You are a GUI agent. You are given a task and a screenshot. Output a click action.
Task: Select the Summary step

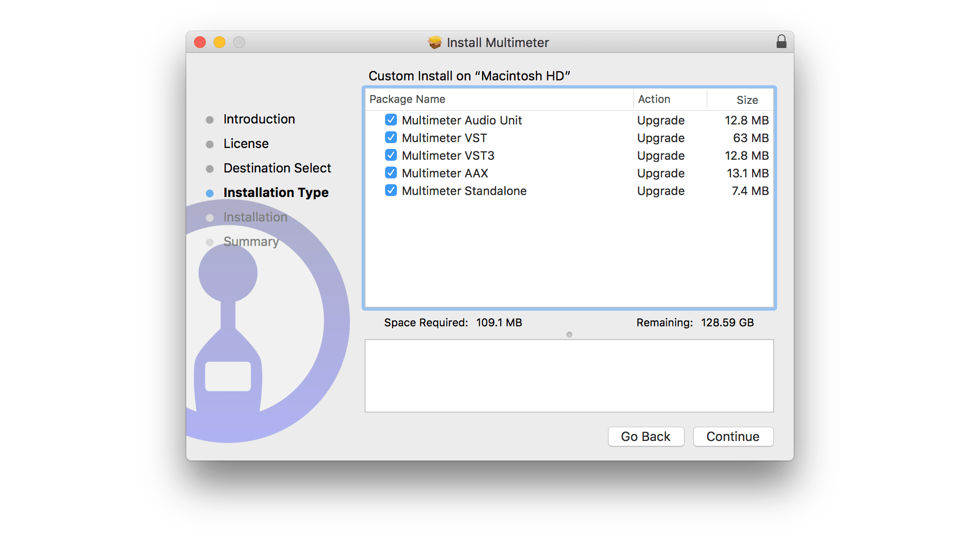[251, 242]
